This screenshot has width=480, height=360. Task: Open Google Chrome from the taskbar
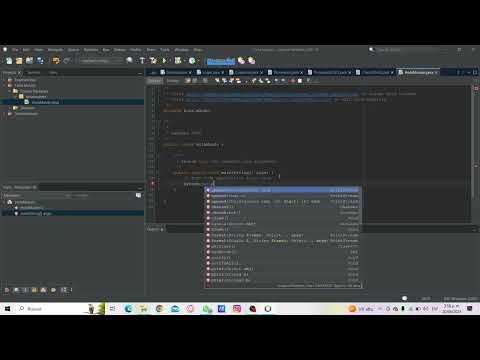pos(159,309)
